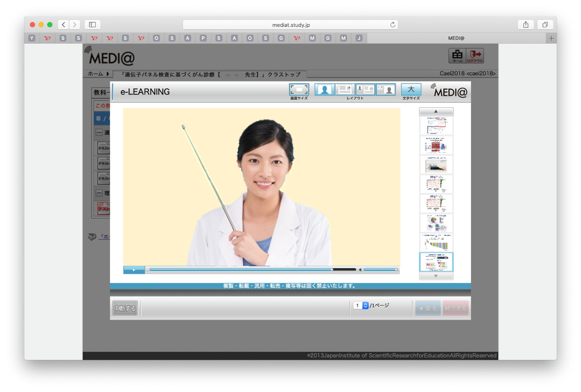Reload the page in Safari address bar

pos(393,25)
